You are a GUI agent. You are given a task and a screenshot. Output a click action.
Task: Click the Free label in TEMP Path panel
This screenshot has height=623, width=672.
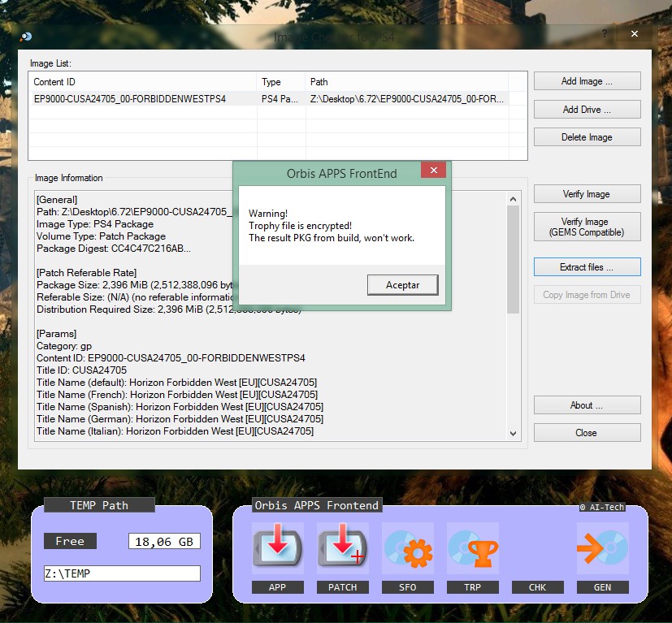point(70,541)
